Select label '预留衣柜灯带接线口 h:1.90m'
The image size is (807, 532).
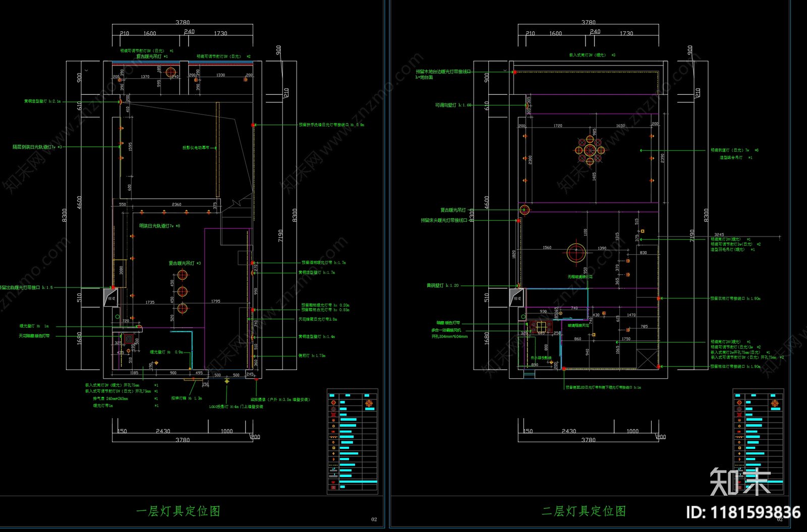coord(735,299)
